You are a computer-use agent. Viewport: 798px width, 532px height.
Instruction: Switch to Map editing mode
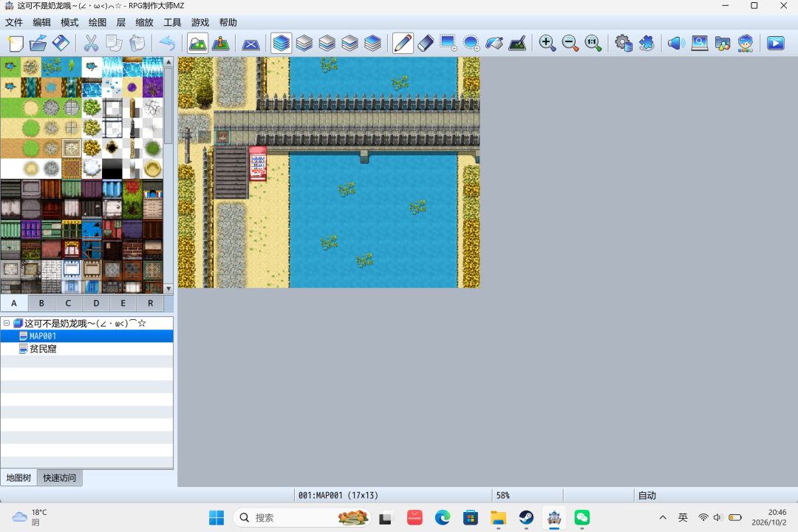point(197,44)
